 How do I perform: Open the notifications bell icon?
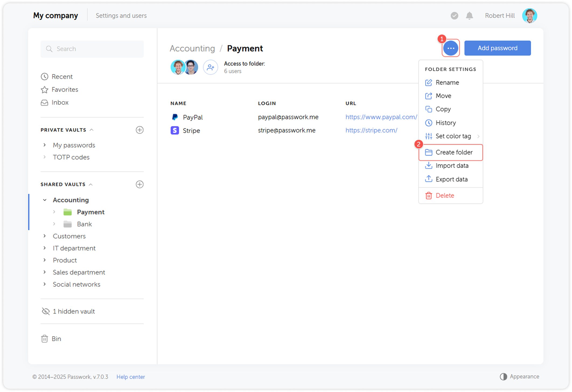point(469,16)
